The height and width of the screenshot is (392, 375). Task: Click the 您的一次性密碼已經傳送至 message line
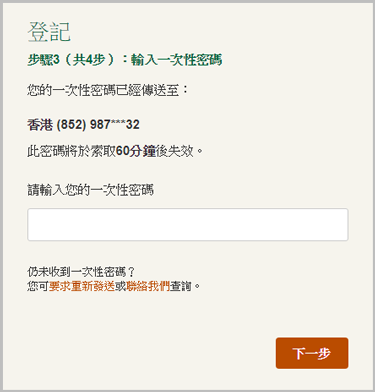coord(108,90)
